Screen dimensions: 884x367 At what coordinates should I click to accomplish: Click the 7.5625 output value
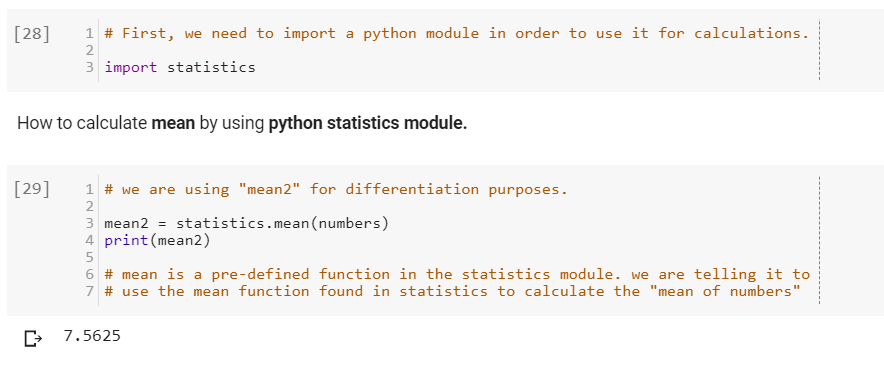[x=92, y=336]
